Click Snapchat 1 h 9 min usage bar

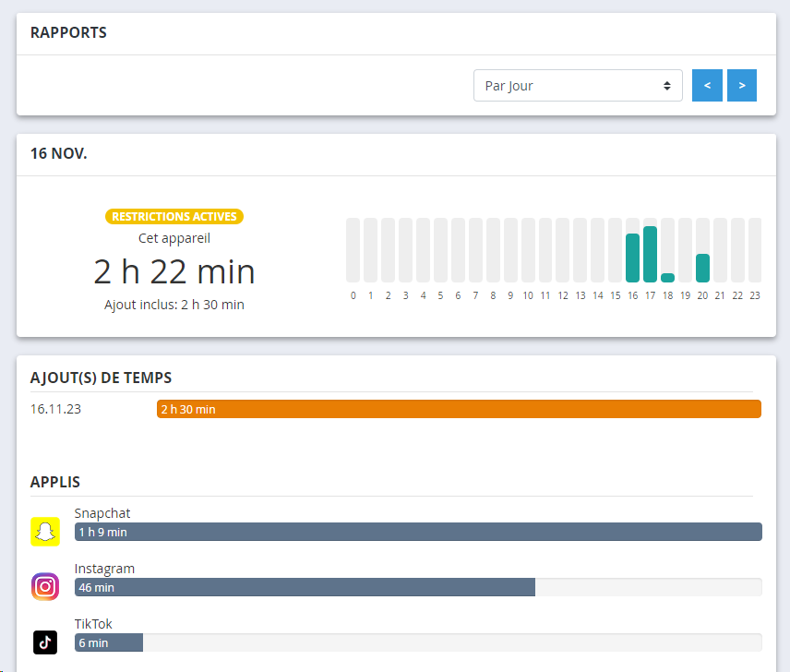pyautogui.click(x=418, y=532)
